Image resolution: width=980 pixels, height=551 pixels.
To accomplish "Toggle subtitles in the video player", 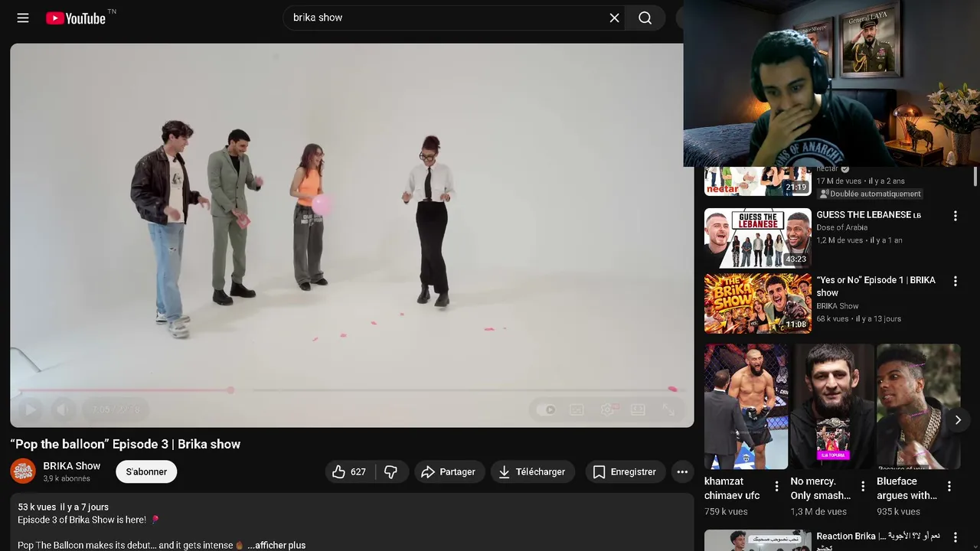I will 577,409.
